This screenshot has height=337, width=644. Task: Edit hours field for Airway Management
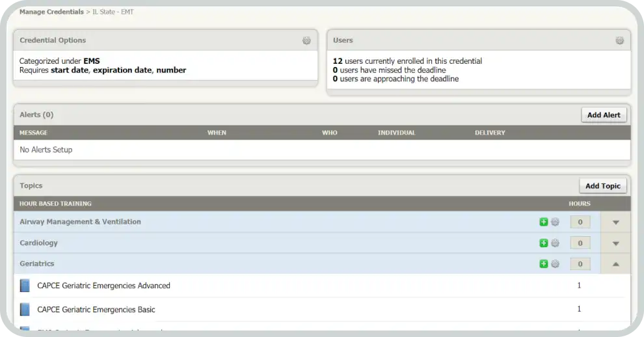pyautogui.click(x=580, y=222)
